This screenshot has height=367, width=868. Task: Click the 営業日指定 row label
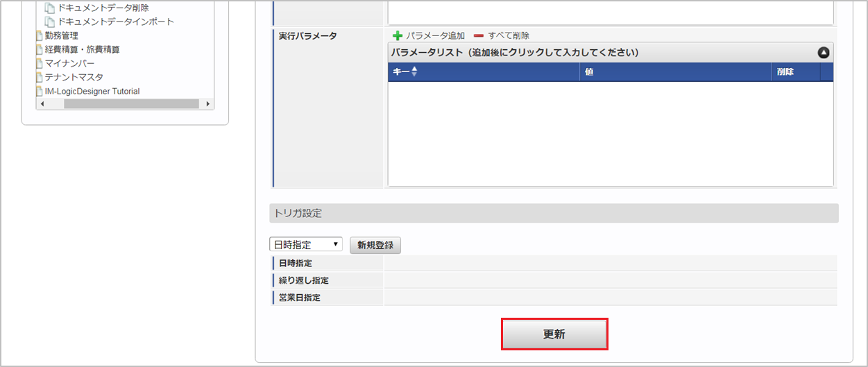(299, 298)
